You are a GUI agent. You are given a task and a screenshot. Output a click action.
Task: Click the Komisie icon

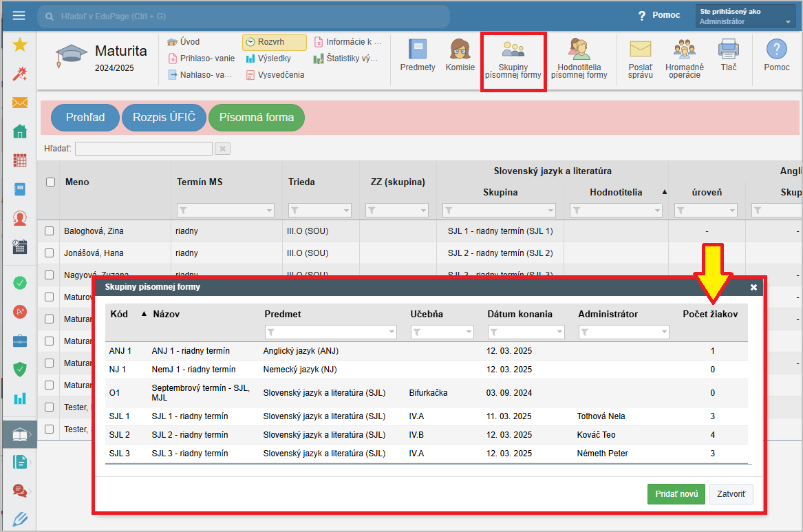(x=460, y=54)
